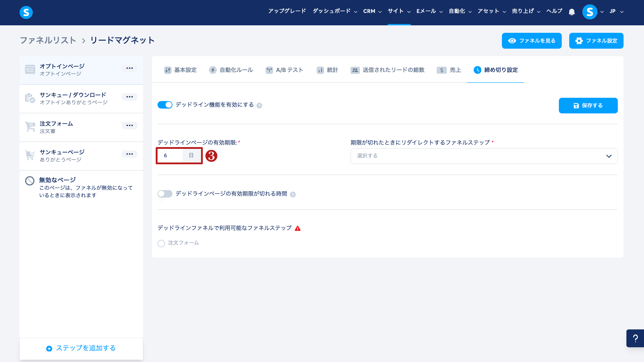Select the 注文フォーム radio button

coord(161,243)
